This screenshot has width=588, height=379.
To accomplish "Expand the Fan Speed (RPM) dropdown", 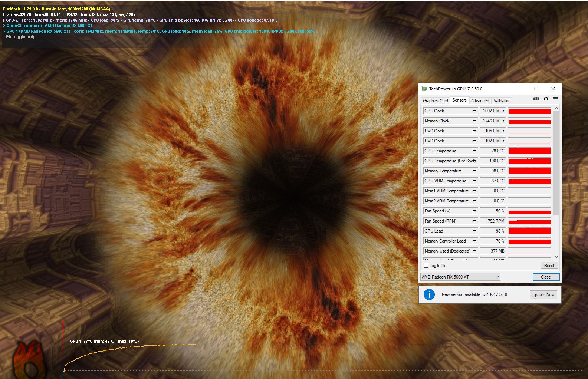I will (x=474, y=221).
